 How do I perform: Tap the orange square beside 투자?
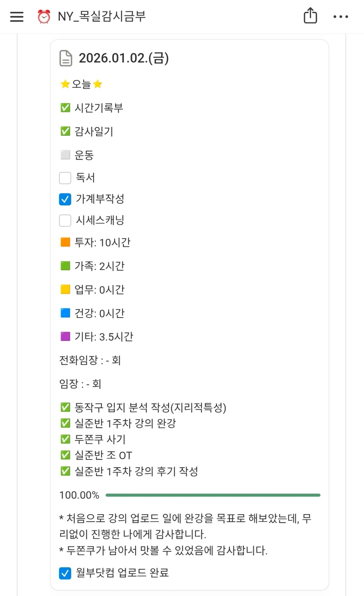pos(65,242)
